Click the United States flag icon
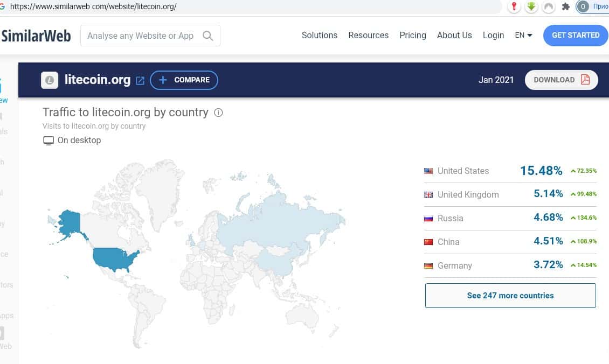 428,171
